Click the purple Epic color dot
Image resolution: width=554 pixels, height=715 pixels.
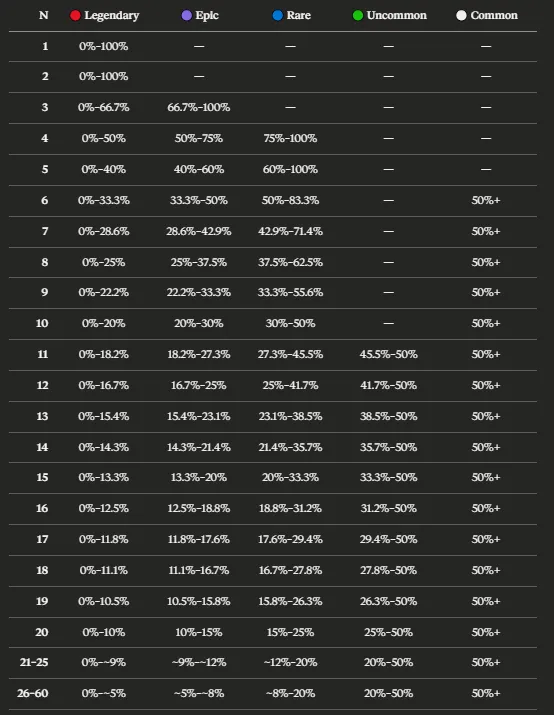click(186, 16)
